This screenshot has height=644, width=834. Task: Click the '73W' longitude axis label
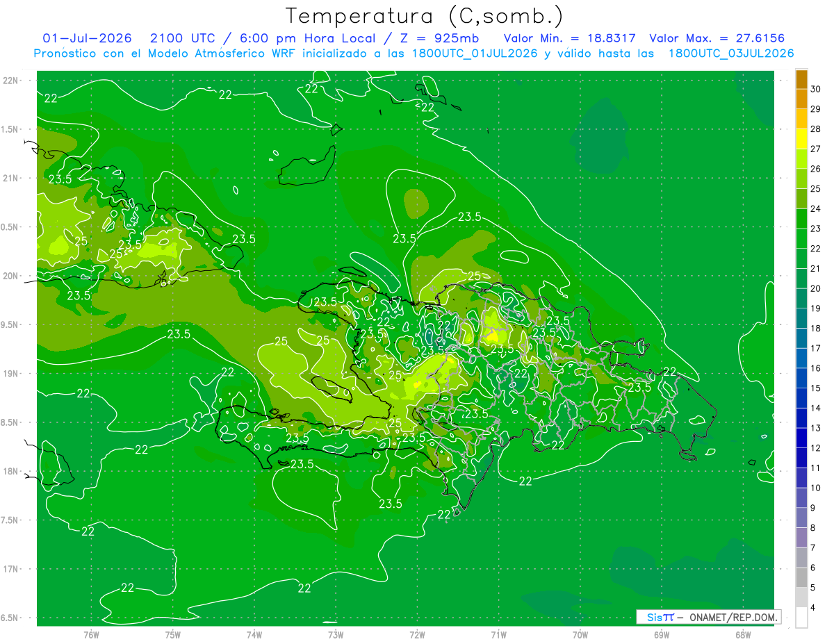click(336, 635)
